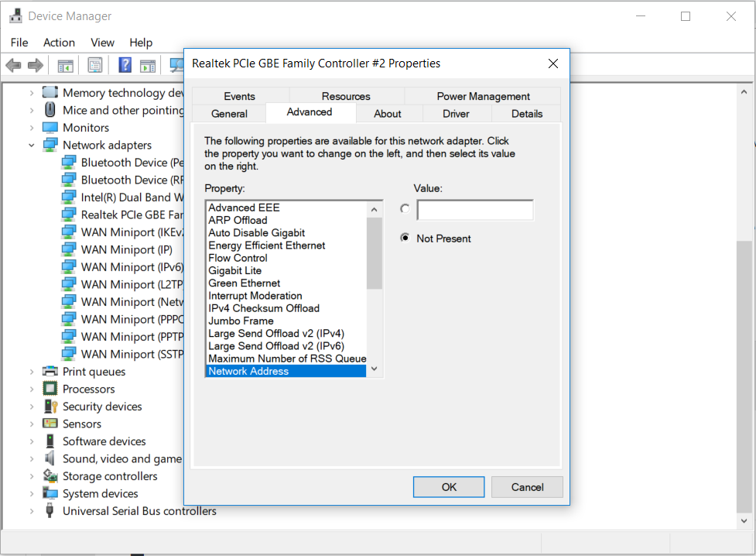Image resolution: width=756 pixels, height=556 pixels.
Task: Click Property list scroll up arrow
Action: 375,209
